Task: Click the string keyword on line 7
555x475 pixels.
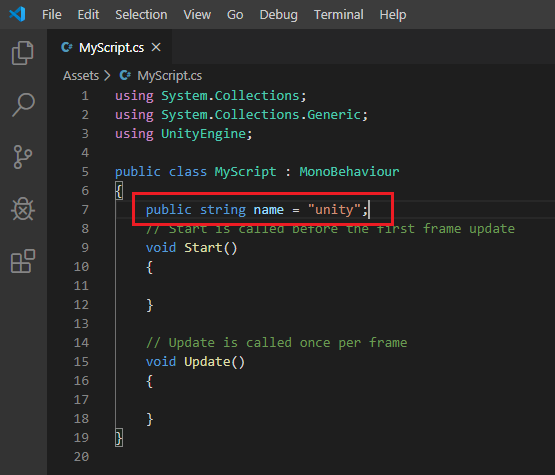Action: [223, 210]
